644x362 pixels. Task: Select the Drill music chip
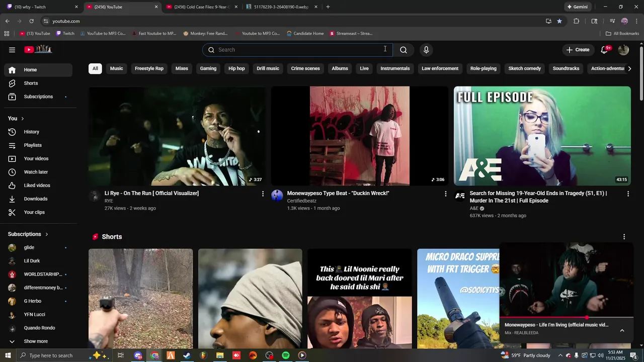(x=268, y=68)
